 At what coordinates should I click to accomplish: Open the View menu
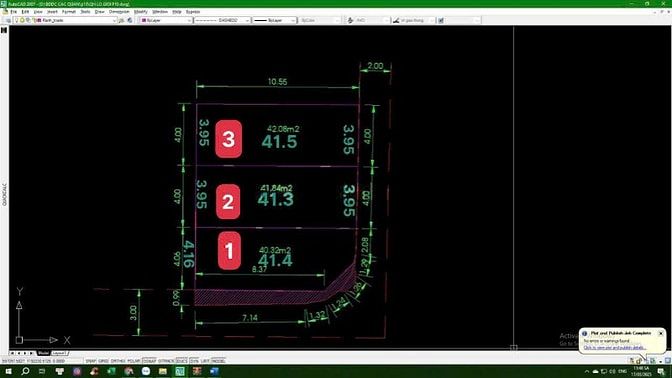click(x=38, y=12)
